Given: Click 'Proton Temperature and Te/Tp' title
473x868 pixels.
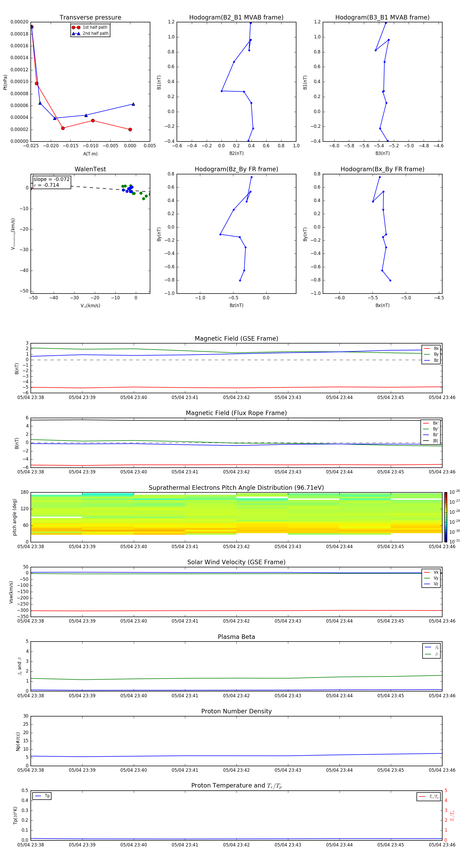Looking at the screenshot, I should point(236,786).
